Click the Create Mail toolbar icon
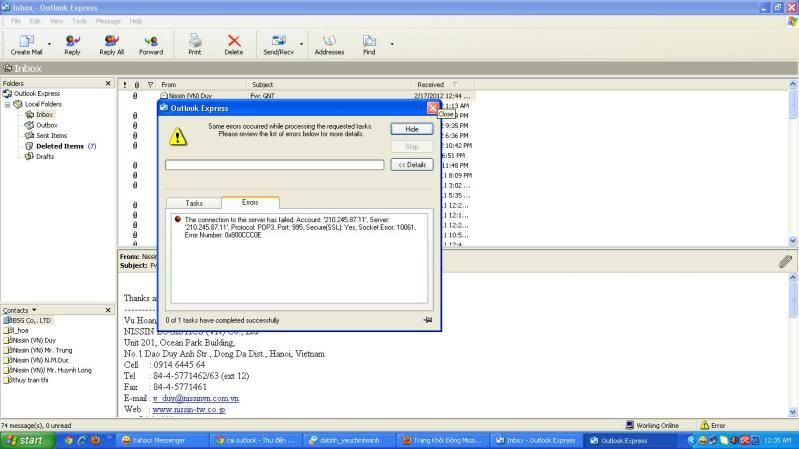Viewport: 799px width, 449px height. click(x=26, y=44)
